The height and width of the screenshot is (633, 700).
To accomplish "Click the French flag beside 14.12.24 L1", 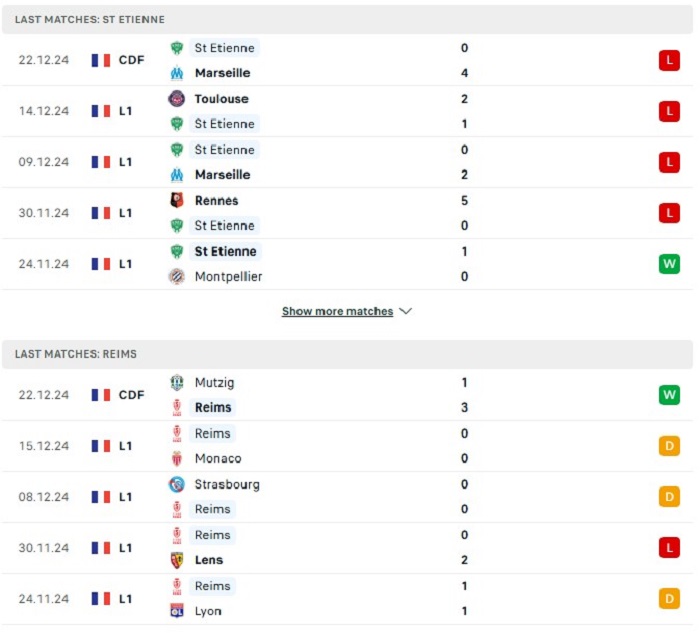I will (101, 111).
